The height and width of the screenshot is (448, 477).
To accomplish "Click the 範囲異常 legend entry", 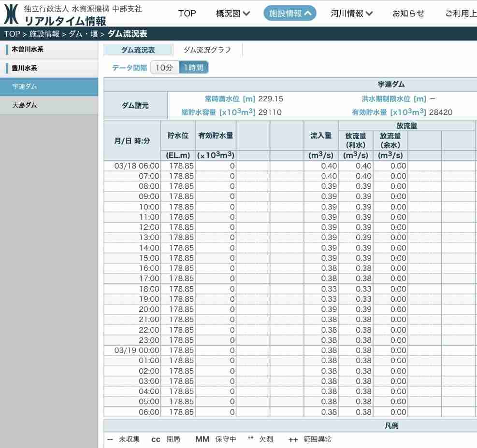I will point(318,439).
